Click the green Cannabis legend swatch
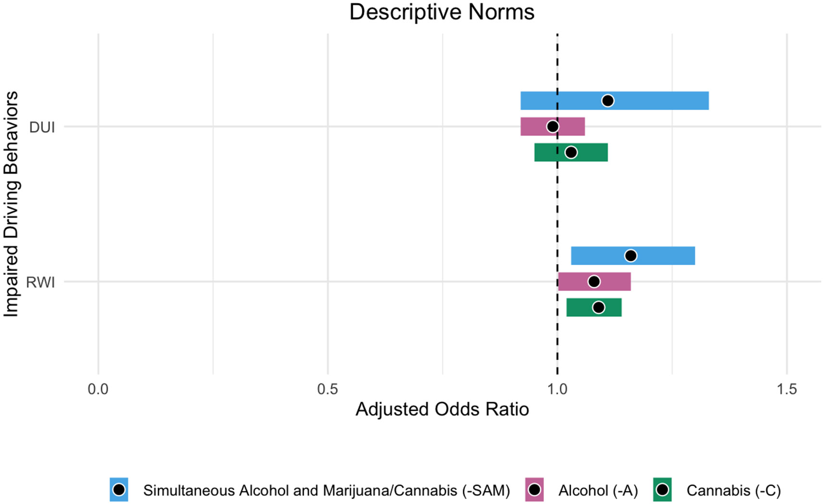The width and height of the screenshot is (825, 504). point(663,490)
